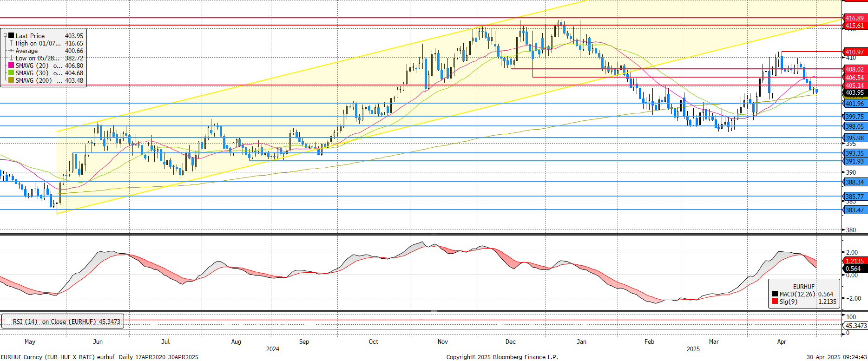Click the 382.72 low value in legend
868x361 pixels.
(x=74, y=58)
